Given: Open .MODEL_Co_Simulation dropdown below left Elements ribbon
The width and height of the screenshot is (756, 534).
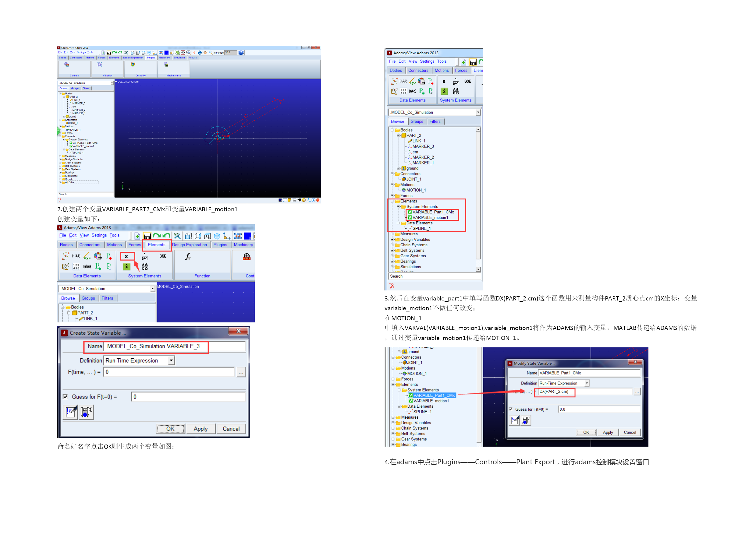Looking at the screenshot, I should (152, 289).
